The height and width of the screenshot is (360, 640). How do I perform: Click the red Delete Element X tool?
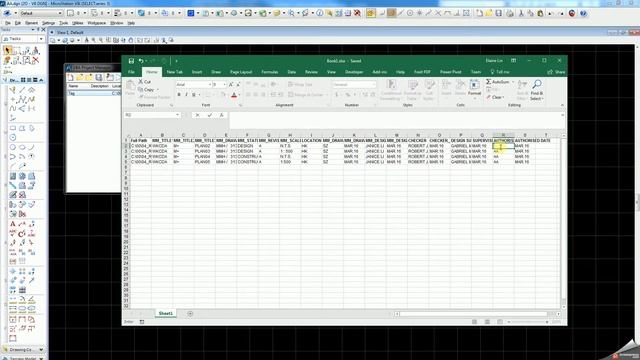[x=36, y=60]
